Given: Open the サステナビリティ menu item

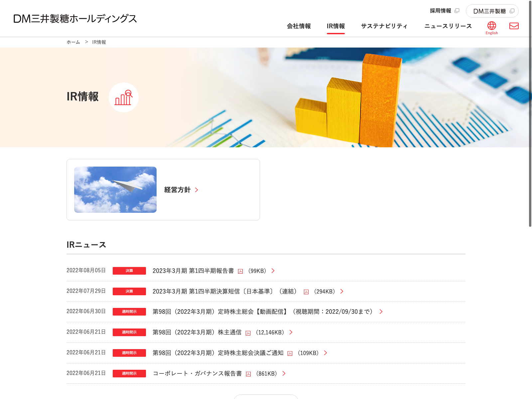Looking at the screenshot, I should point(384,26).
